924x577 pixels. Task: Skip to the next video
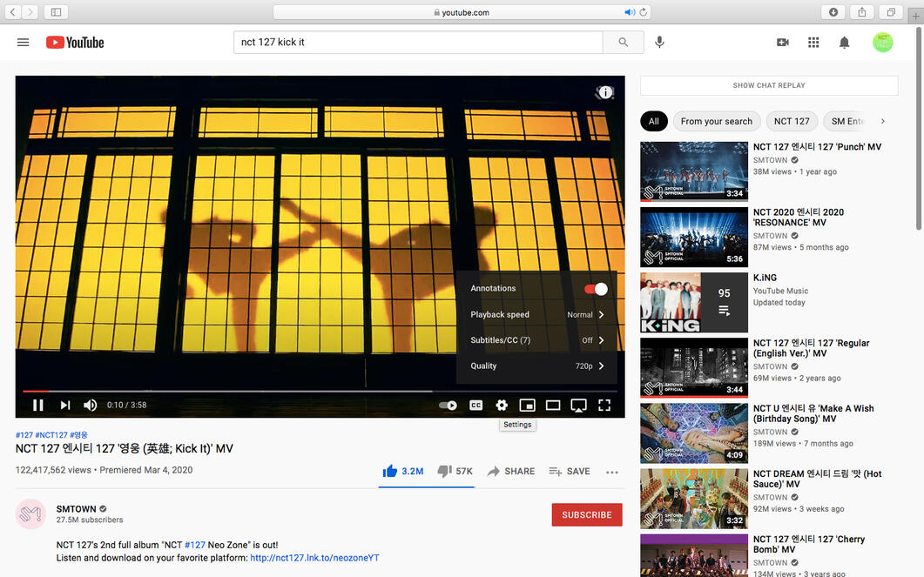pos(65,405)
